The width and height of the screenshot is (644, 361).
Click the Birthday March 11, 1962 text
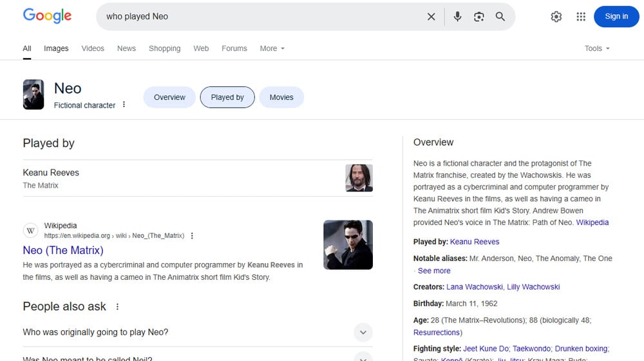pyautogui.click(x=455, y=304)
